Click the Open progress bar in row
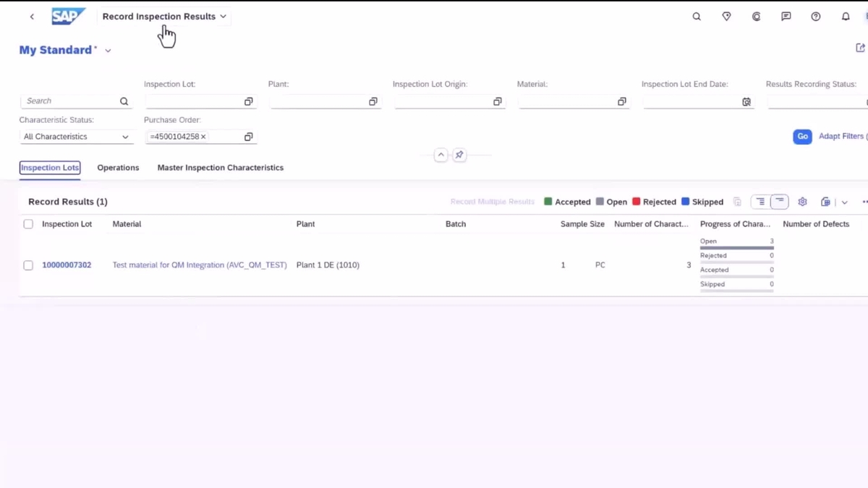Screen dimensions: 868x488 [736, 248]
